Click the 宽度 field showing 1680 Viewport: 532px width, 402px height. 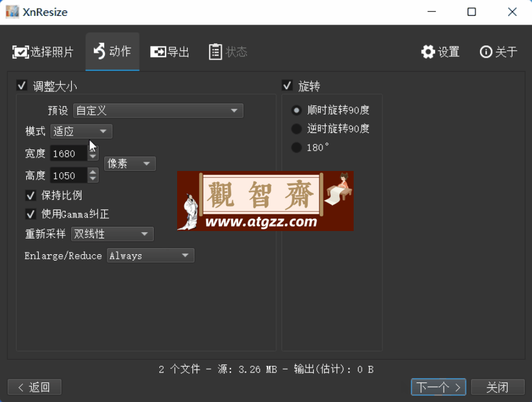coord(69,154)
